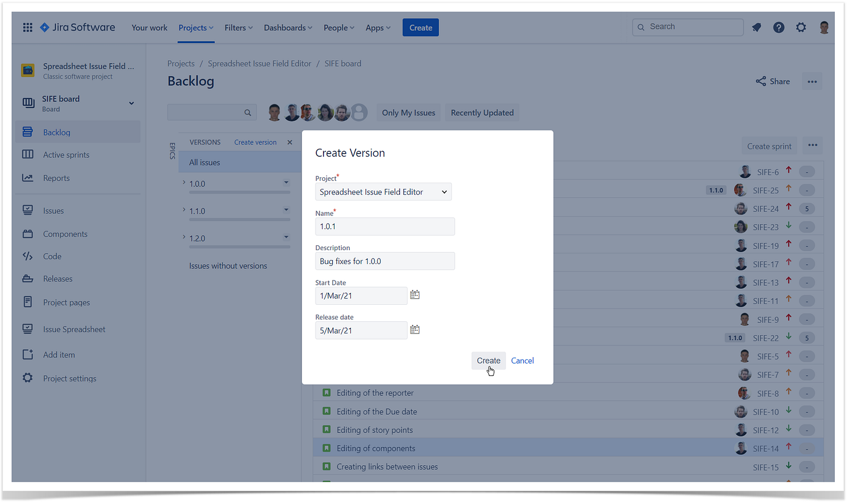Close the Versions panel with the X
Viewport: 850px width, 504px height.
(290, 142)
